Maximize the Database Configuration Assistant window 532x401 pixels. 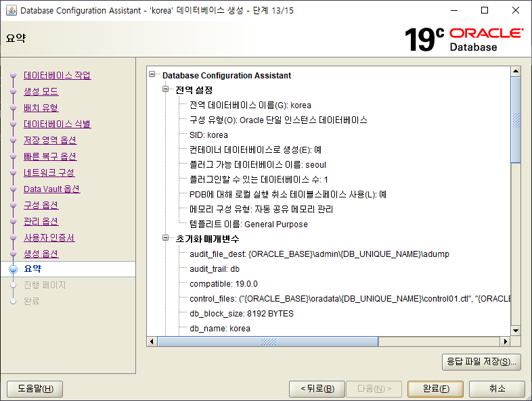(x=485, y=11)
